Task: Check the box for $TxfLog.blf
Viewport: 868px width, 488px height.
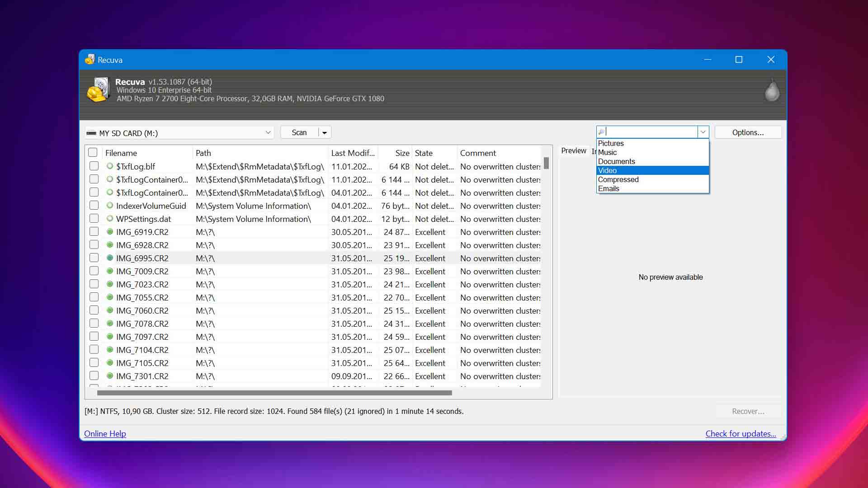Action: coord(94,166)
